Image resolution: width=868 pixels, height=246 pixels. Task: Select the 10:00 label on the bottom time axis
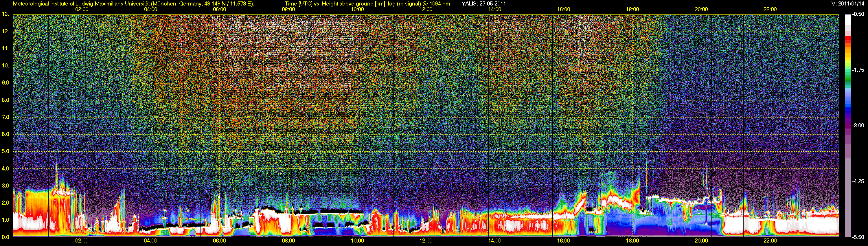(x=357, y=241)
